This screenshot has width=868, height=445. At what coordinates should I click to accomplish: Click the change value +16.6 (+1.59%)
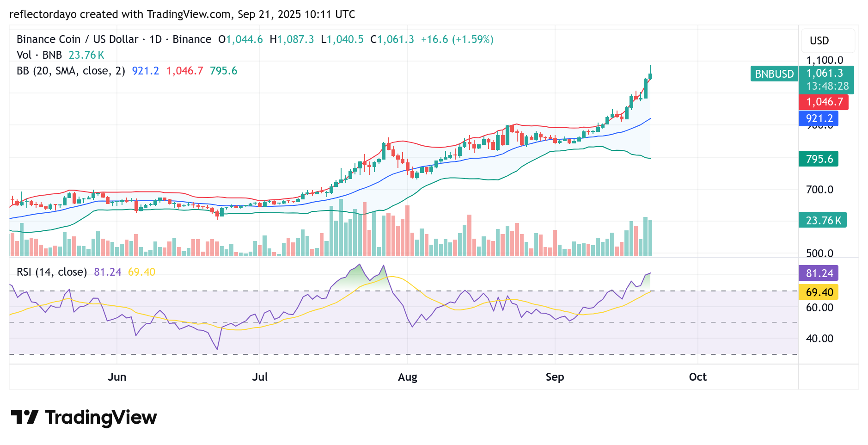pyautogui.click(x=457, y=39)
